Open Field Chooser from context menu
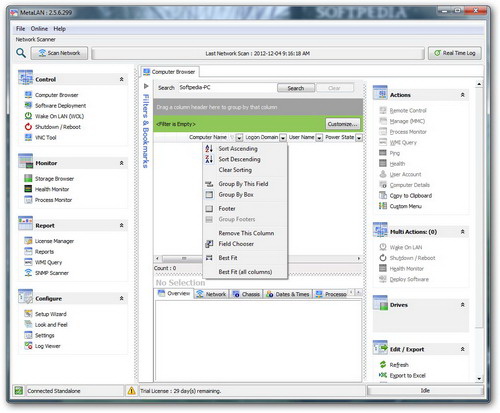 [245, 244]
